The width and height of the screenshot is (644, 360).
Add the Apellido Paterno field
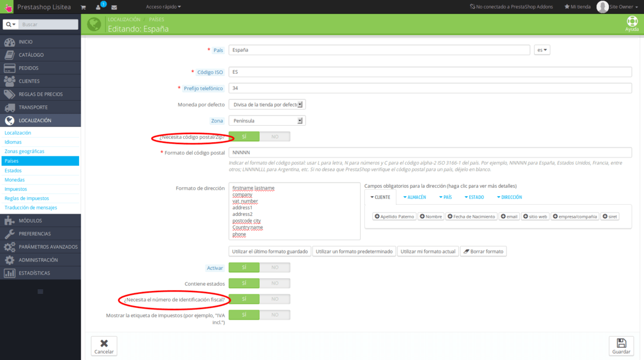point(394,217)
